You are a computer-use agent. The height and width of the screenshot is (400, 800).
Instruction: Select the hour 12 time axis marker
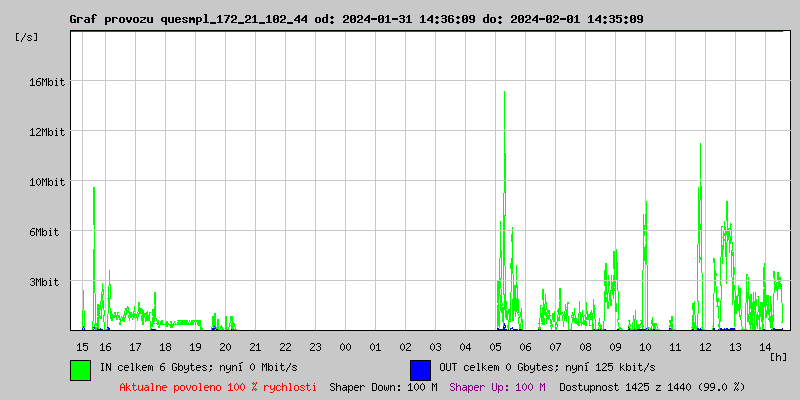pos(705,346)
